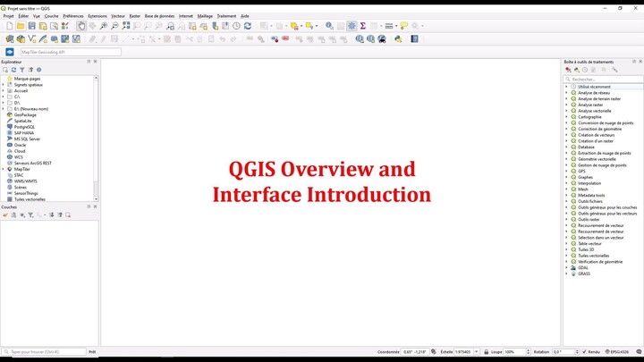Image resolution: width=644 pixels, height=362 pixels.
Task: Click the Zoom In magnifier tool
Action: pos(104,26)
